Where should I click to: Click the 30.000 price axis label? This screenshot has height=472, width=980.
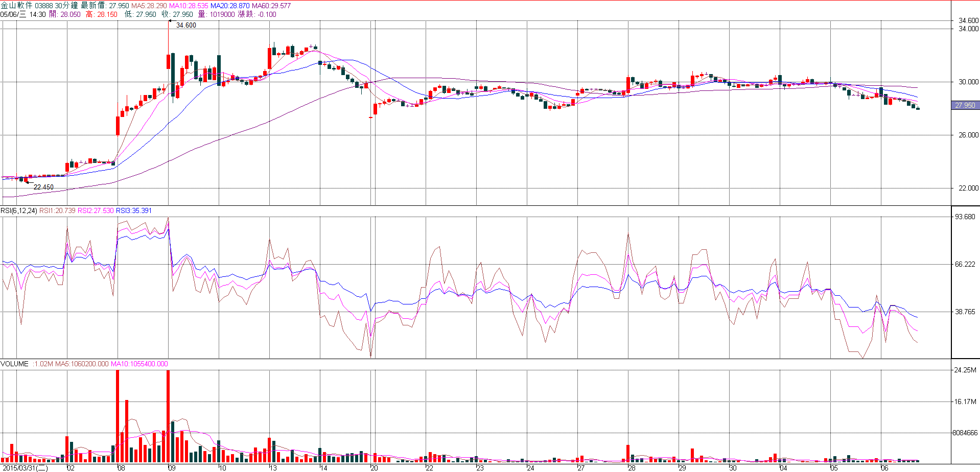coord(968,82)
